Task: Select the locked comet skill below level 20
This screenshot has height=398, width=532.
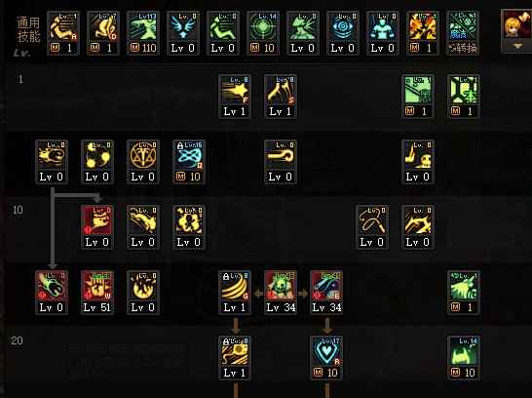Action: click(x=235, y=358)
